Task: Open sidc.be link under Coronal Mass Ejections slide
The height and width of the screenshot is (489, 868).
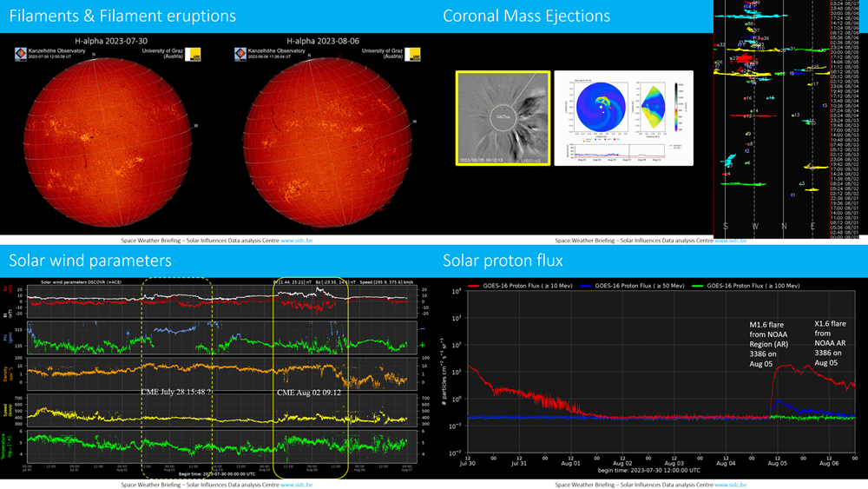Action: pos(730,240)
